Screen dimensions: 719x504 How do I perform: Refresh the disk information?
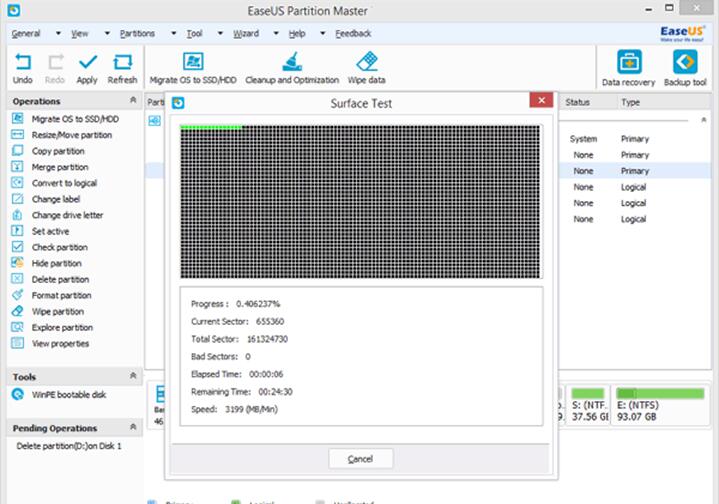122,68
